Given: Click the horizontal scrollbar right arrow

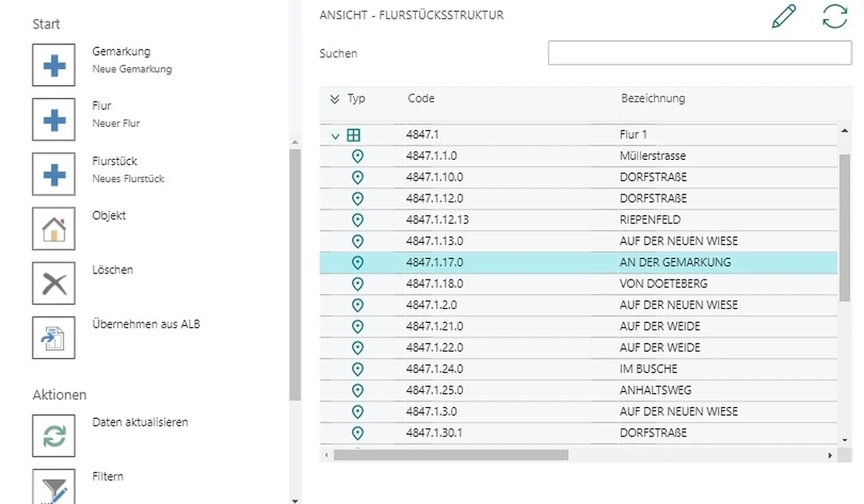Looking at the screenshot, I should pos(830,455).
